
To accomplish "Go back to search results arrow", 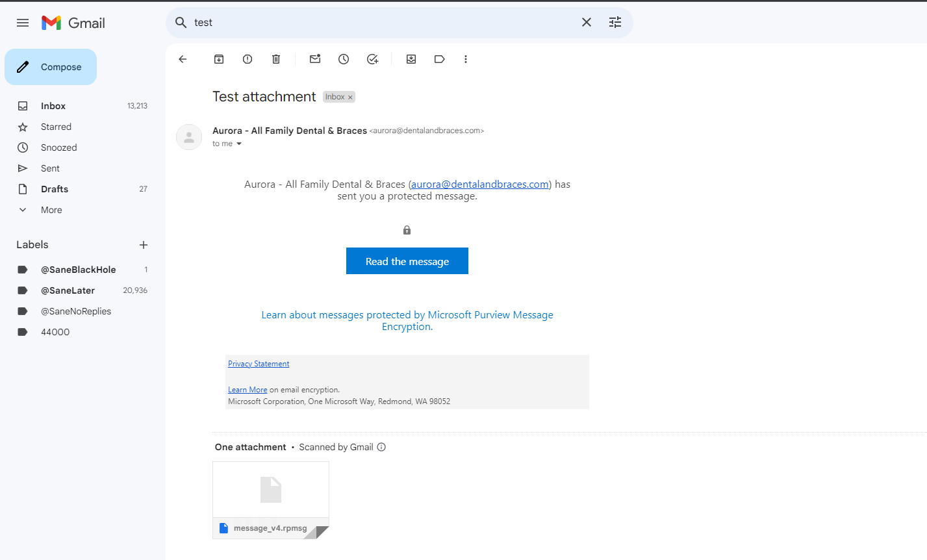I will (x=183, y=59).
